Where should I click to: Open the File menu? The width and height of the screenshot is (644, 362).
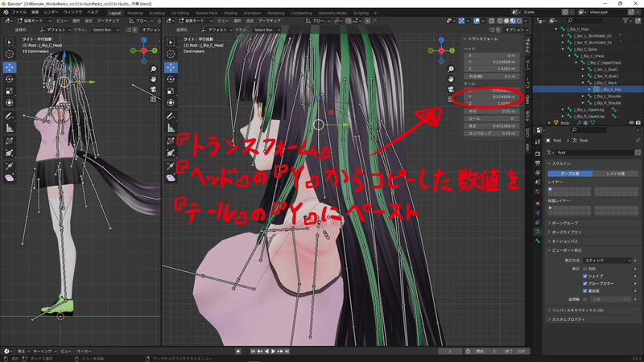click(x=19, y=12)
